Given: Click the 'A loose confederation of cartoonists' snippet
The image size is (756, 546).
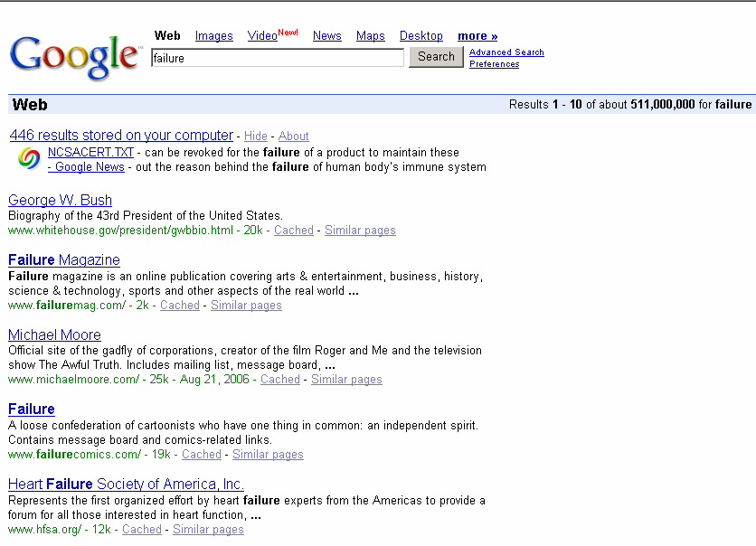Looking at the screenshot, I should [243, 433].
